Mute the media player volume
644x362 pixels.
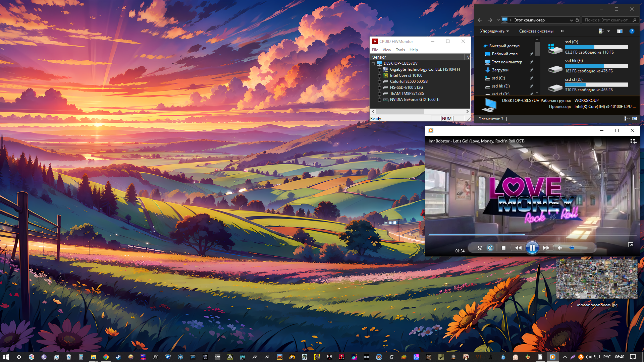coord(560,248)
